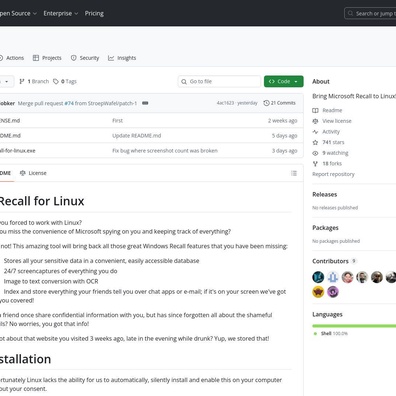Open the third contributor avatar
Viewport: 396px width, 396px height.
pos(347,277)
